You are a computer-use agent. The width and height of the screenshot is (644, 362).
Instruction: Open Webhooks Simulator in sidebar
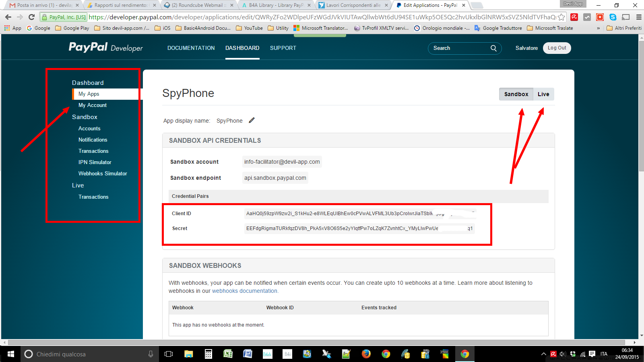tap(103, 173)
